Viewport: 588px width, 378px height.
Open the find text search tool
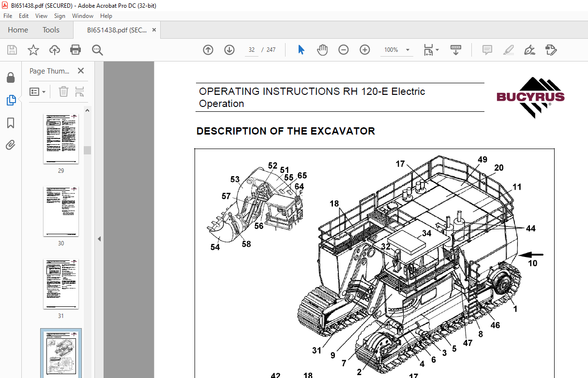click(97, 50)
